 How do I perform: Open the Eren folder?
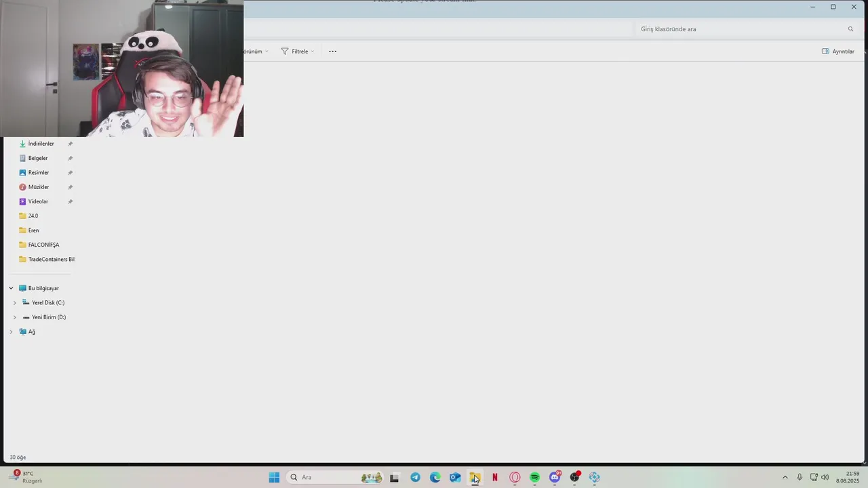pos(33,230)
